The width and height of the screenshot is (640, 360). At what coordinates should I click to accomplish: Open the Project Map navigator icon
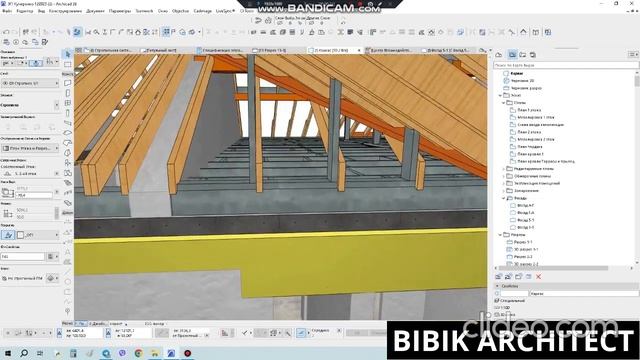tap(499, 55)
